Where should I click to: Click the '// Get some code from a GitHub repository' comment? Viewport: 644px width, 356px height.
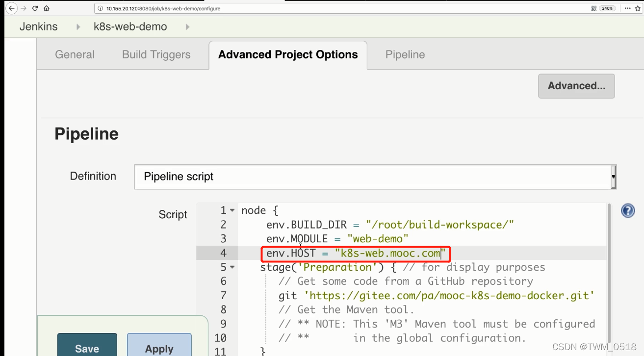(x=406, y=281)
